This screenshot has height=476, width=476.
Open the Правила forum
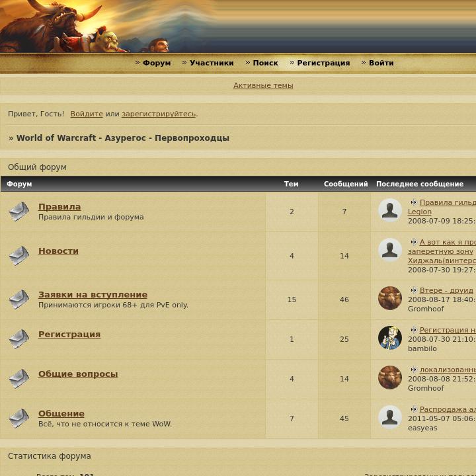[x=59, y=207]
